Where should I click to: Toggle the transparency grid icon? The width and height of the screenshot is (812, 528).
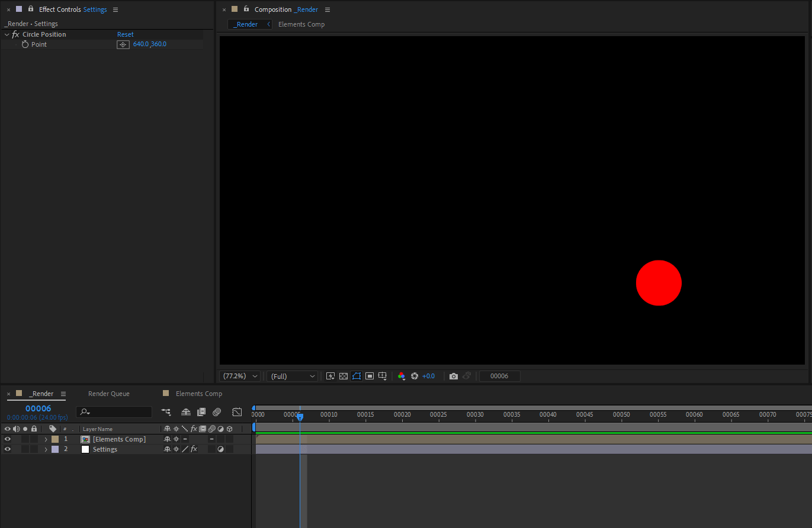point(344,376)
